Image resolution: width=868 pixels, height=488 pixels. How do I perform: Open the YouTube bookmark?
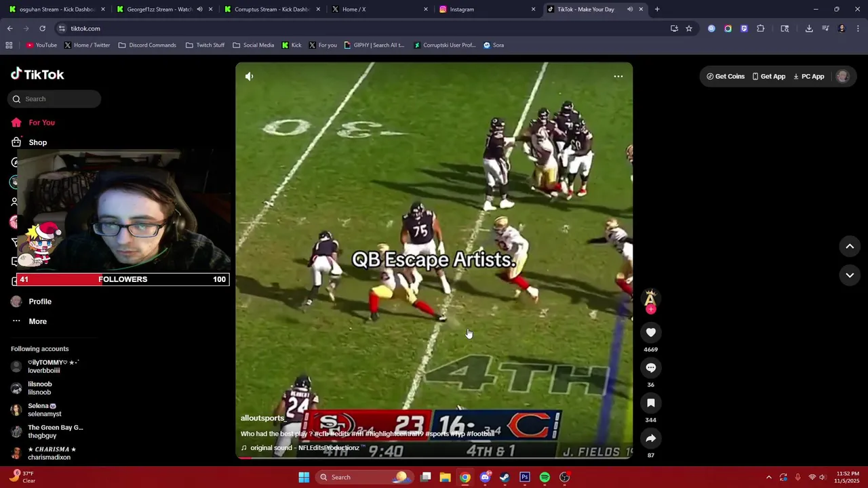41,45
